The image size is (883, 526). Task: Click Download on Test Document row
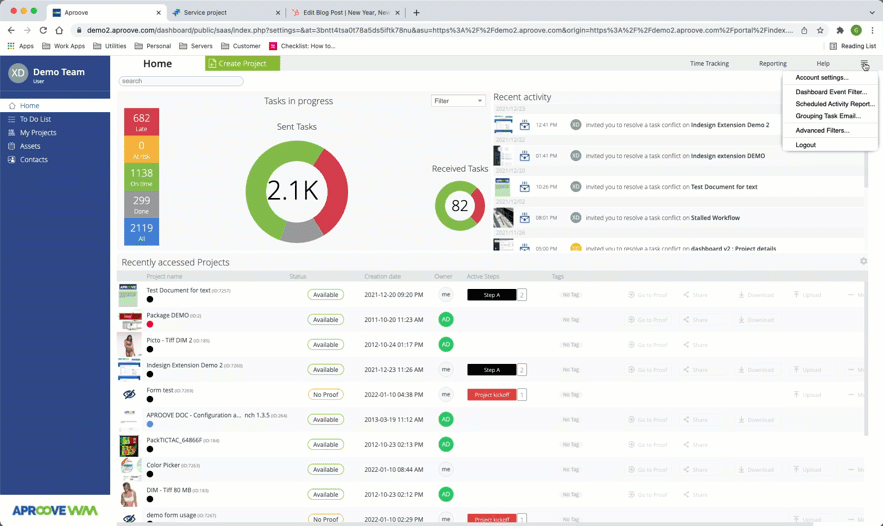click(x=756, y=295)
